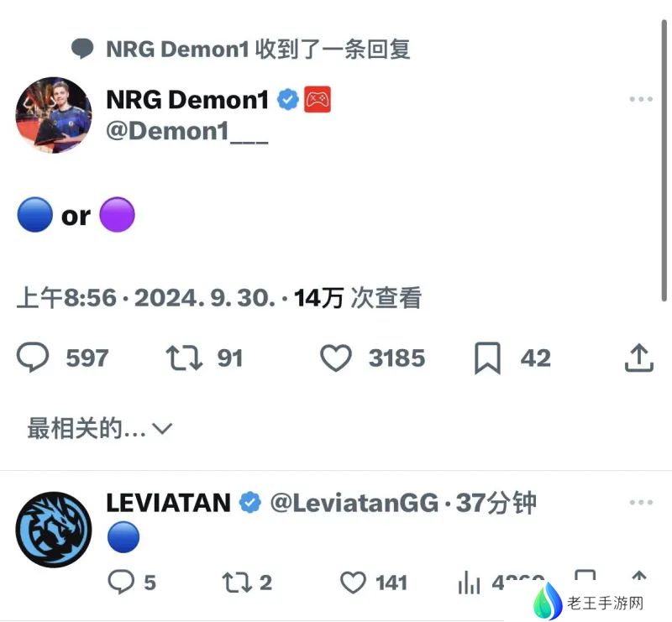Reply to LEVIATAN's comment
The height and width of the screenshot is (622, 672).
click(x=121, y=582)
